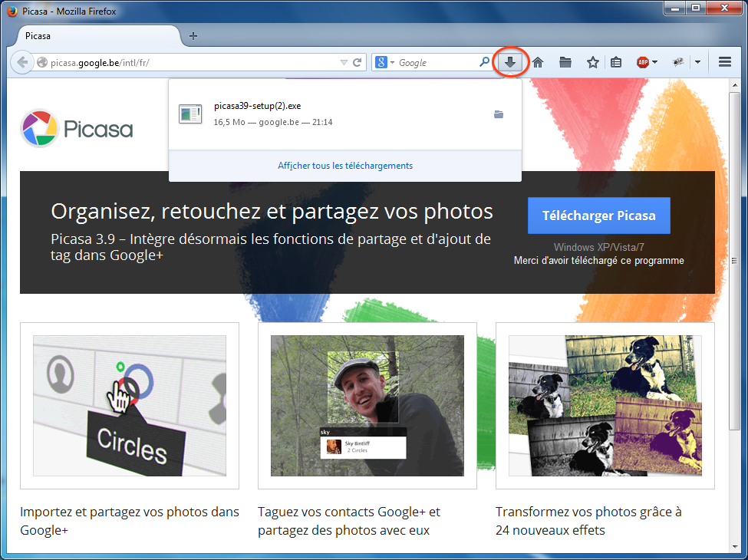Click the site identity globe icon

pos(42,62)
